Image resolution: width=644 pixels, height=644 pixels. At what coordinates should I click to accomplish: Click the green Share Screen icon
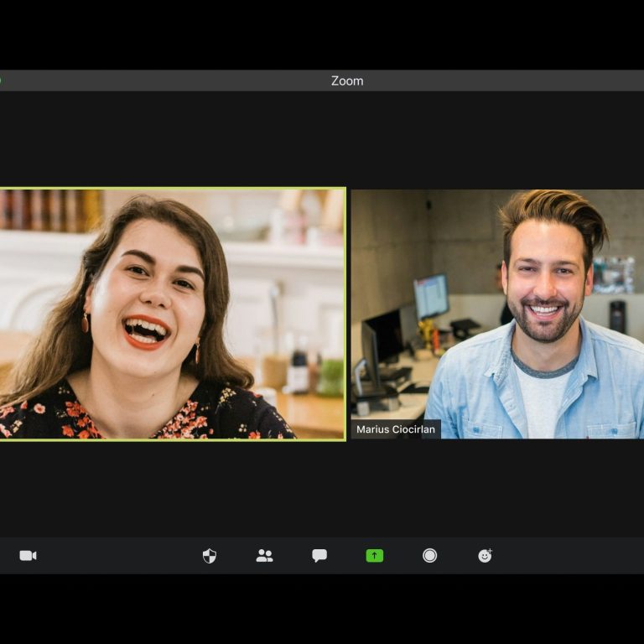[375, 556]
